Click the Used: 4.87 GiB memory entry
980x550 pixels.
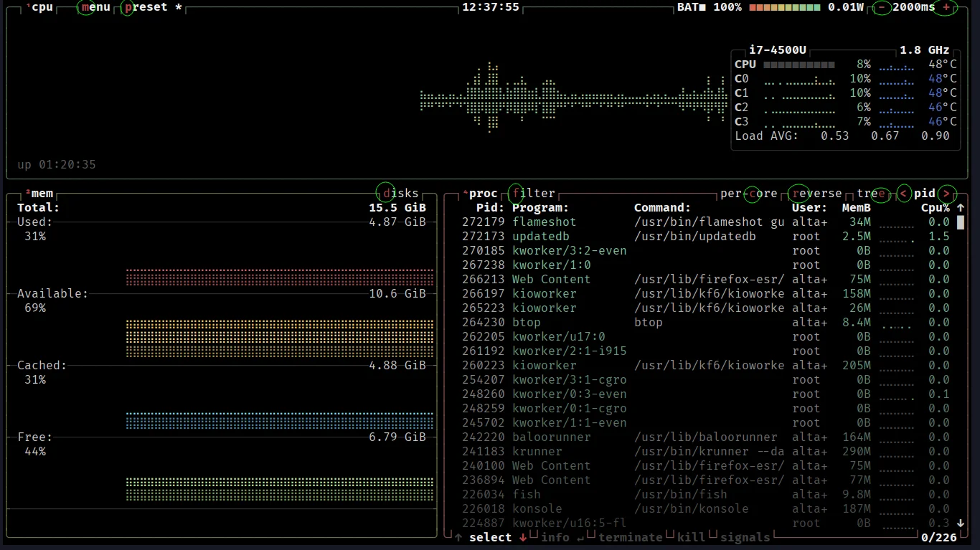click(x=222, y=222)
